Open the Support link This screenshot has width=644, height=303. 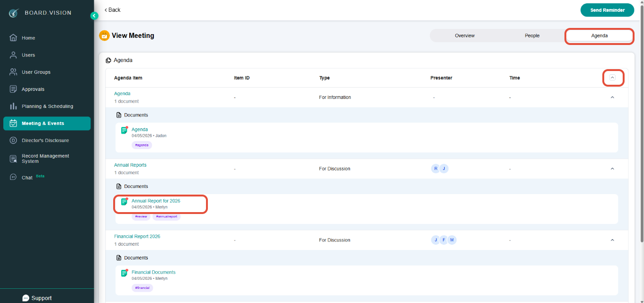coord(37,298)
